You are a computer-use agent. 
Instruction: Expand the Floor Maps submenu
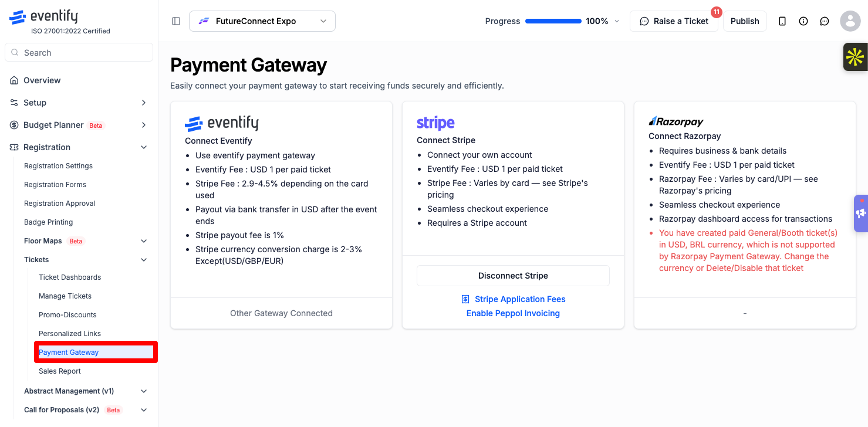[144, 241]
